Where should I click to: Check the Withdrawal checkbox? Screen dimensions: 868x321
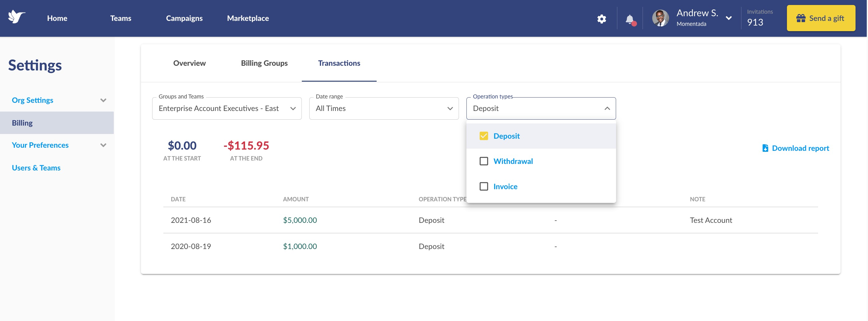point(484,161)
